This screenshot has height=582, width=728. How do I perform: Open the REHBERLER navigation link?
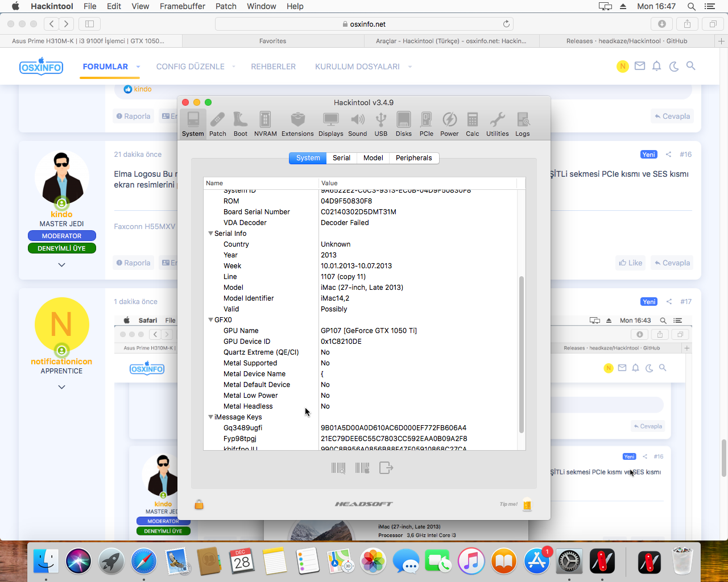(x=273, y=66)
